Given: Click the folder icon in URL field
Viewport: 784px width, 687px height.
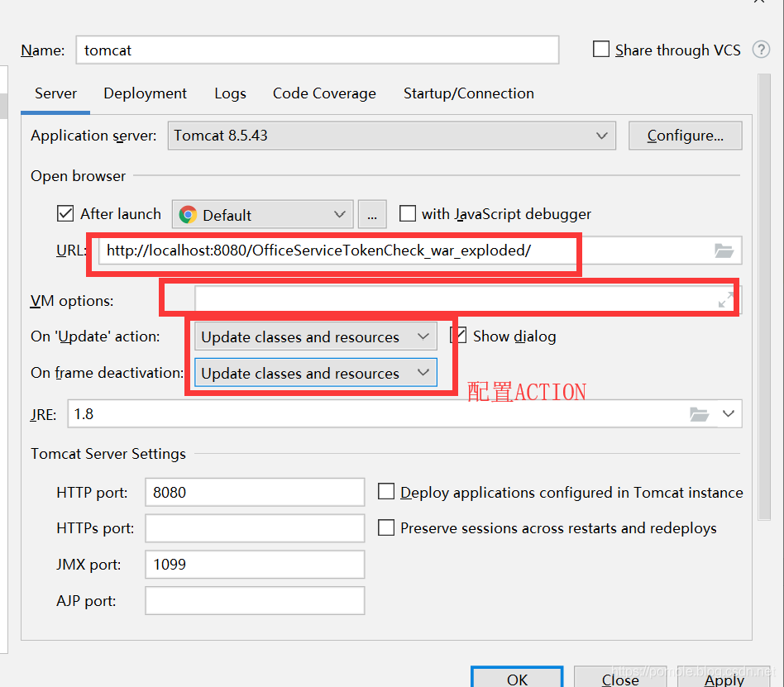Looking at the screenshot, I should pyautogui.click(x=724, y=250).
